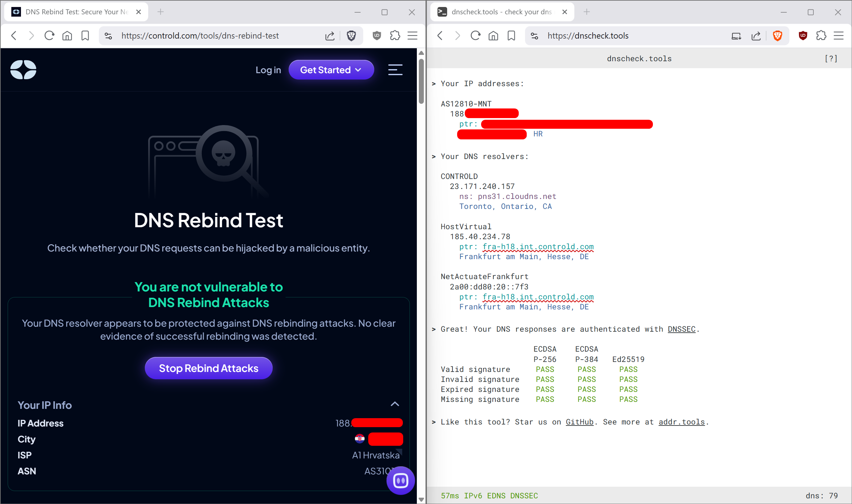Screen dimensions: 852x504
Task: Open uBlock Origin extension in right browser
Action: [803, 36]
